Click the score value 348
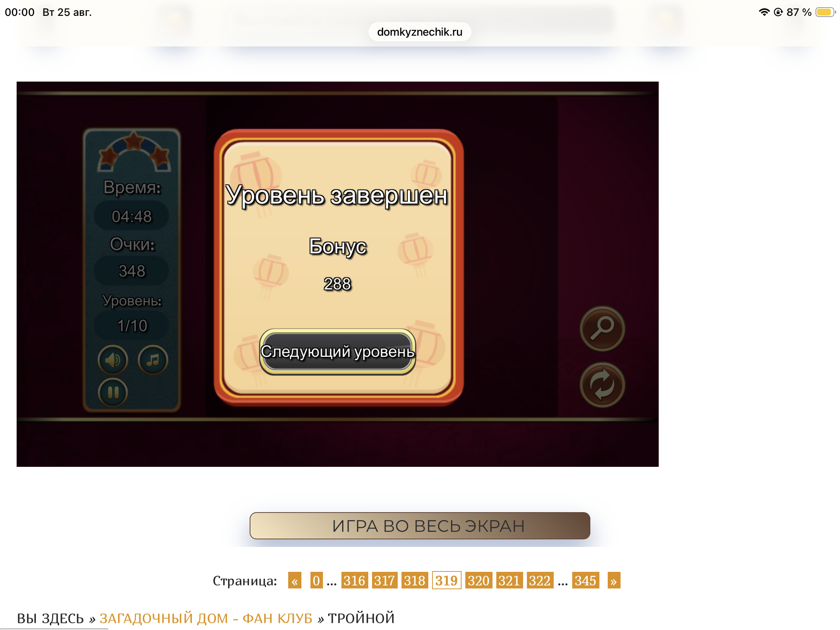The width and height of the screenshot is (840, 630). click(131, 271)
